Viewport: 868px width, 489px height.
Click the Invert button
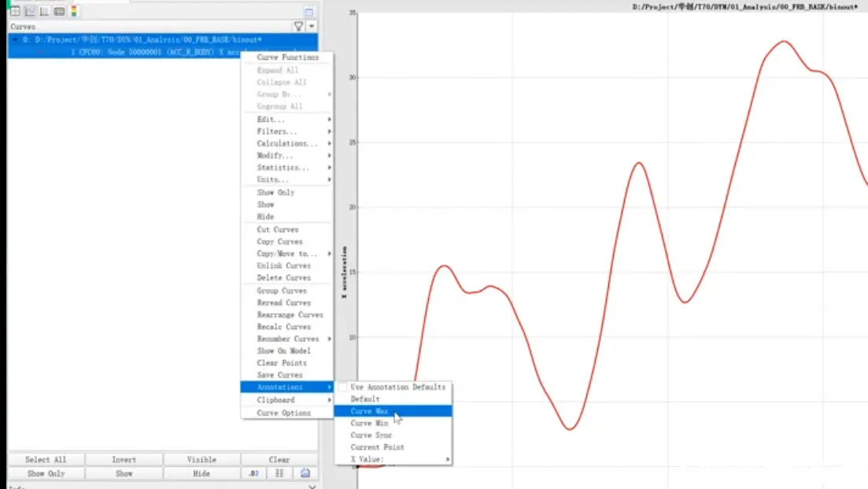tap(124, 460)
